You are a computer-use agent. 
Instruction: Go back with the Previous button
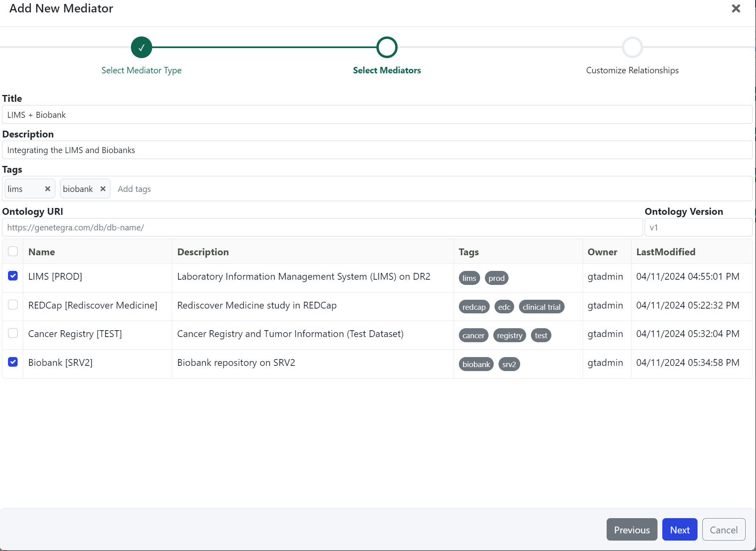(x=631, y=530)
